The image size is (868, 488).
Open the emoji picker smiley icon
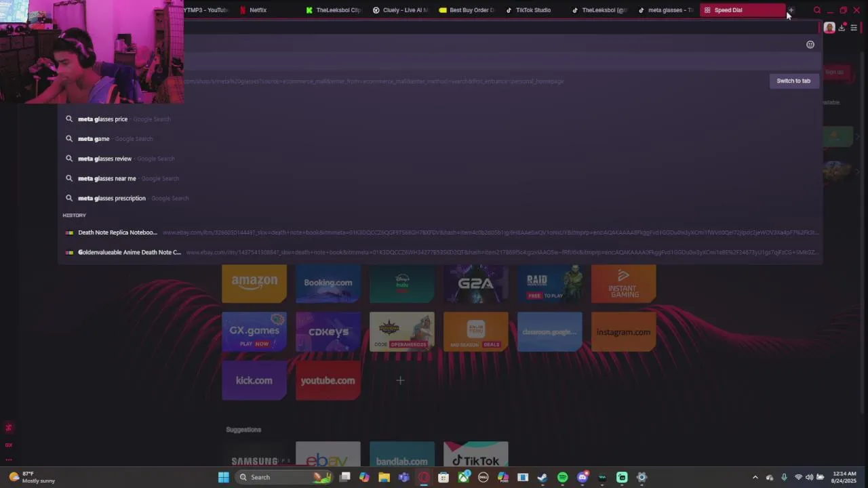tap(810, 45)
